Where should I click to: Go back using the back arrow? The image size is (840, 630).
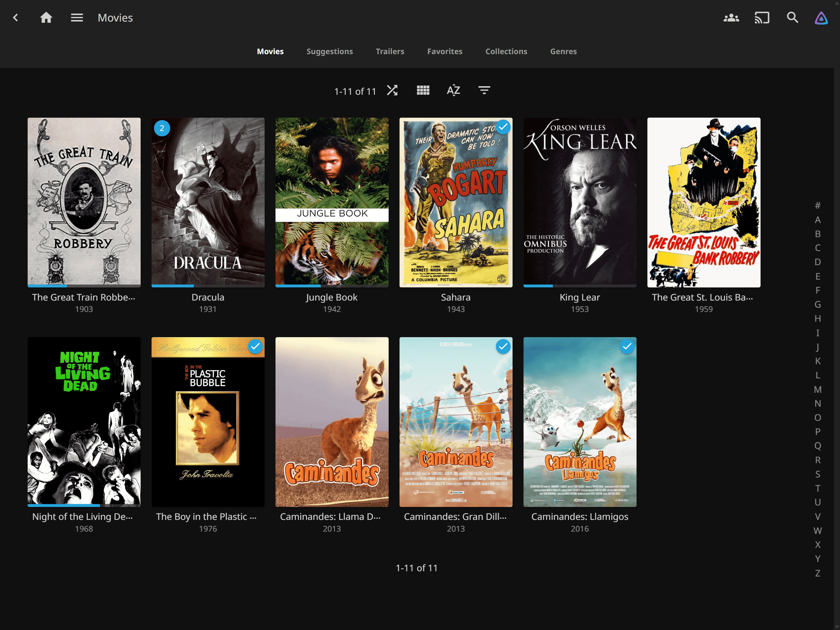(x=16, y=18)
